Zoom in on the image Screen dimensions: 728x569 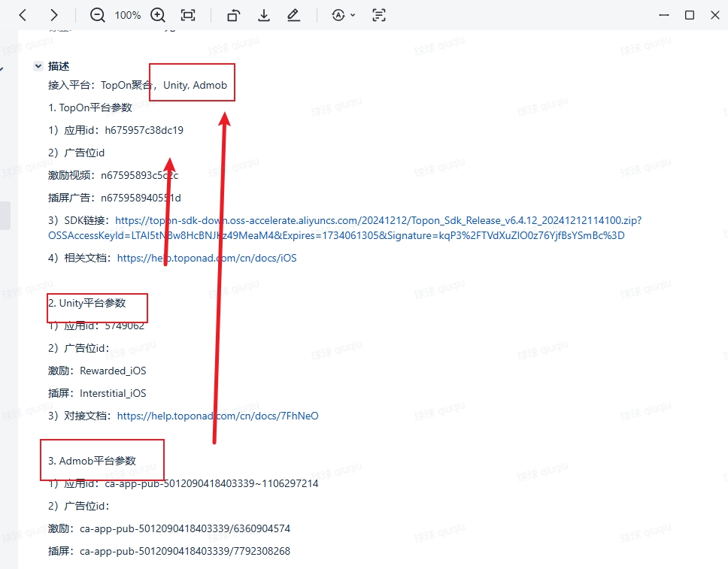click(158, 15)
